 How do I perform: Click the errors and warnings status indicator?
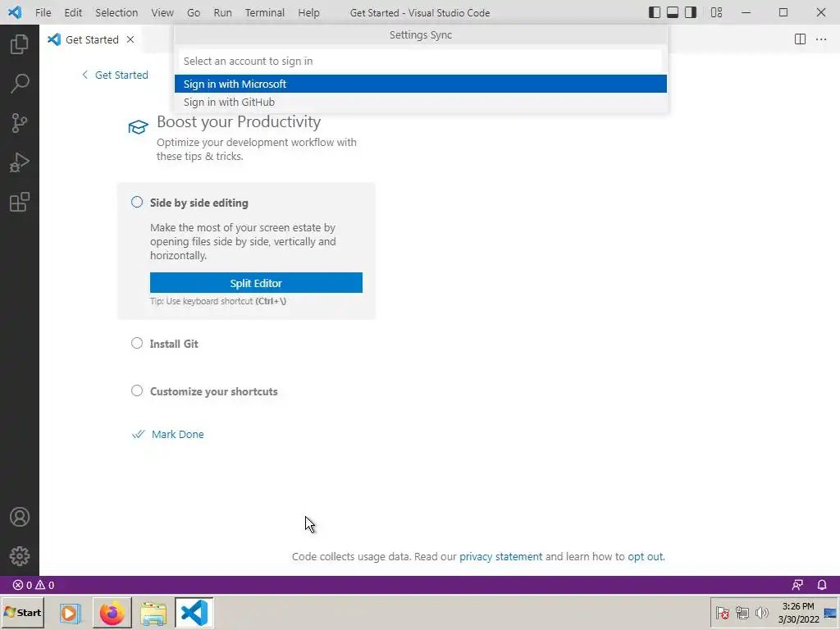tap(33, 585)
